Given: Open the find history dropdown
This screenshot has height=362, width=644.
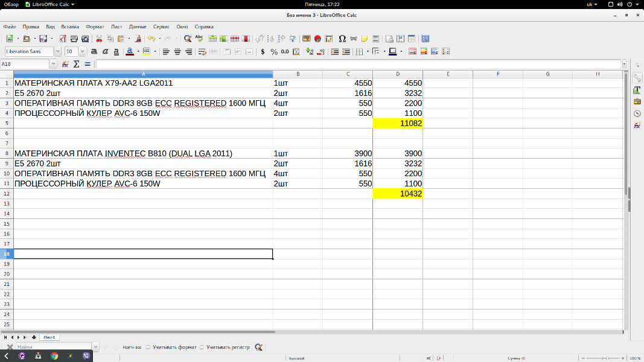Looking at the screenshot, I should coord(96,348).
